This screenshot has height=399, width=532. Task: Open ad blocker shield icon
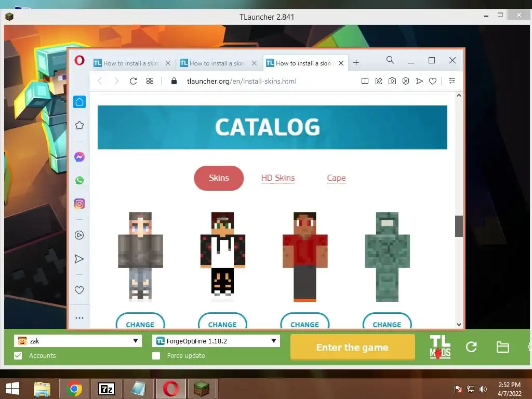[x=405, y=81]
